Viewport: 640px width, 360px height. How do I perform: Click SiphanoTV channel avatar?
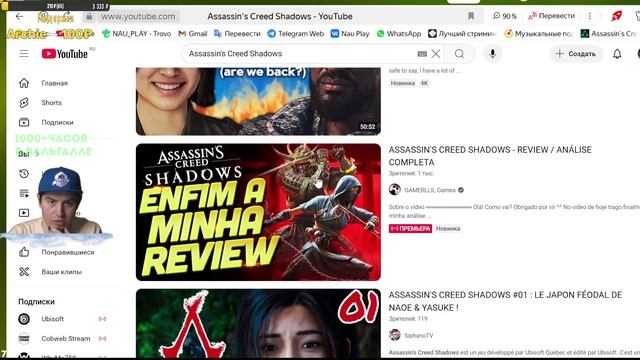(x=394, y=335)
